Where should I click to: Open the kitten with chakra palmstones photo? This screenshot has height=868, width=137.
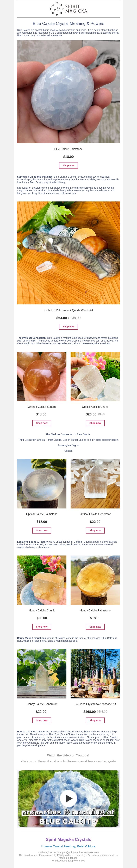(68, 253)
